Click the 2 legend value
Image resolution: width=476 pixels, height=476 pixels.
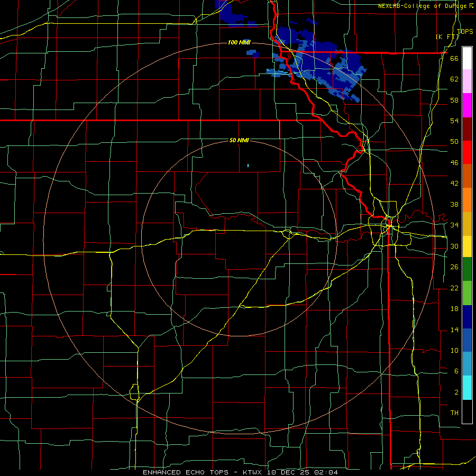(x=456, y=392)
